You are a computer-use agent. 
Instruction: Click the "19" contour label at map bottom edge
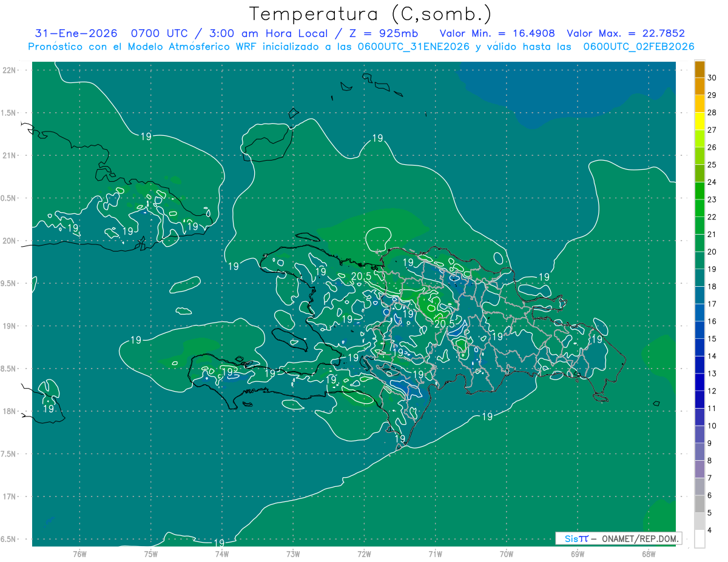[220, 542]
